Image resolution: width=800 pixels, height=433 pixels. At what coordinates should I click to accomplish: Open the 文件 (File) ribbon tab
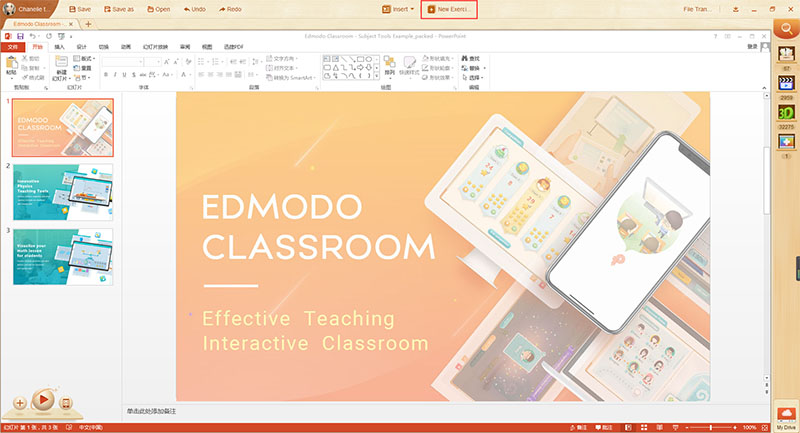tap(13, 47)
